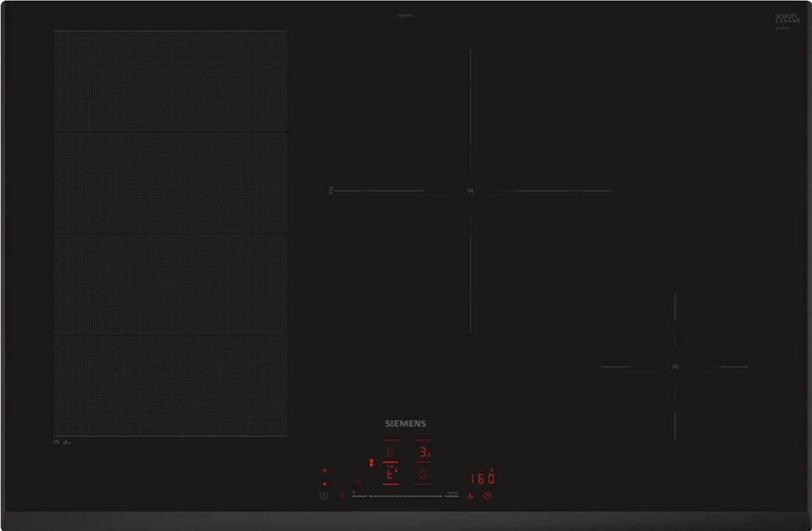Tap the timer clock icon
This screenshot has height=531, width=812.
[x=487, y=495]
